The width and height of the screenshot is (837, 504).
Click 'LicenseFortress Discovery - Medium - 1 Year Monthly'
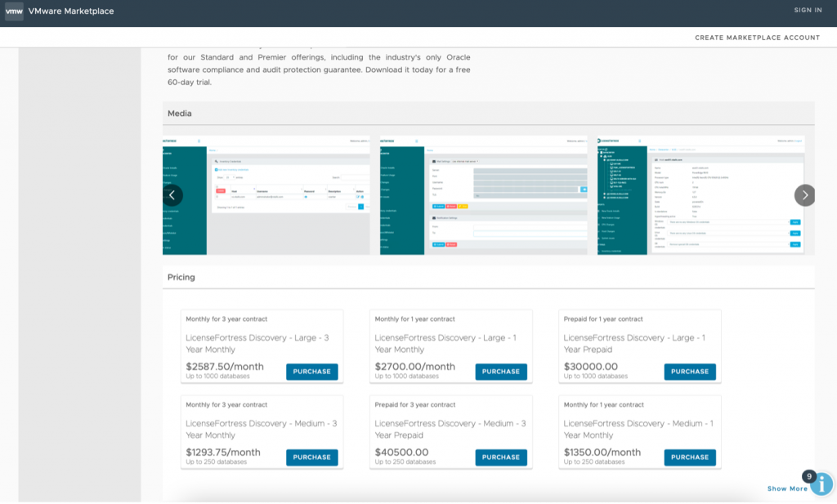coord(638,430)
